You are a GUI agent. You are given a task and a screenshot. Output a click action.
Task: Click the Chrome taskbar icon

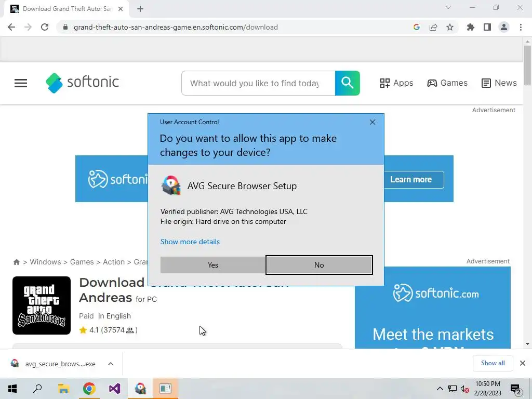[x=89, y=389]
